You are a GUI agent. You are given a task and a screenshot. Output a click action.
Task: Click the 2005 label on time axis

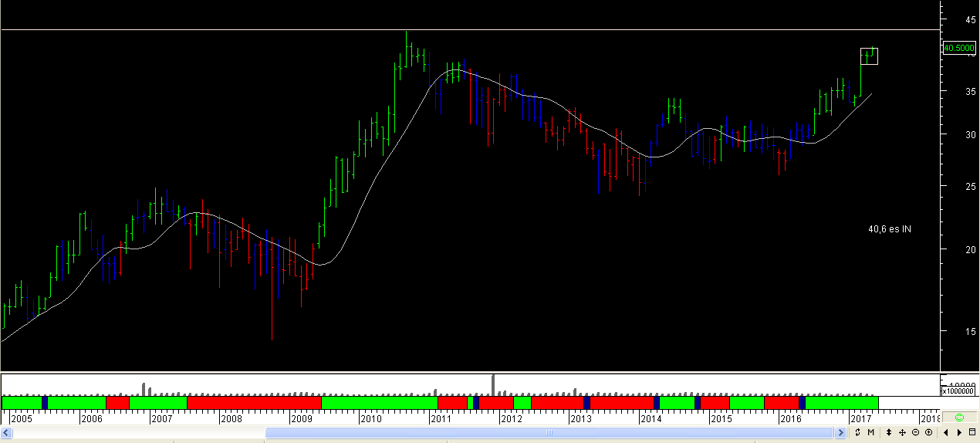pos(22,419)
